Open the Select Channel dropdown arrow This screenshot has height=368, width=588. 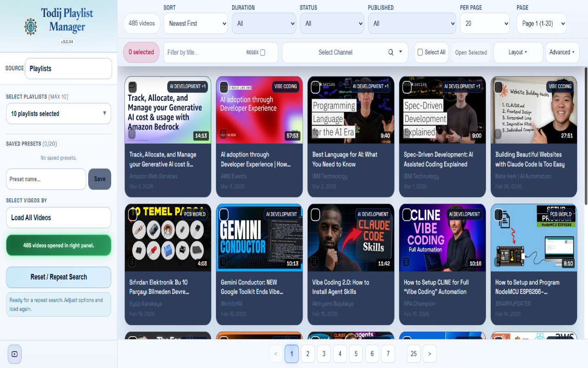coord(401,52)
